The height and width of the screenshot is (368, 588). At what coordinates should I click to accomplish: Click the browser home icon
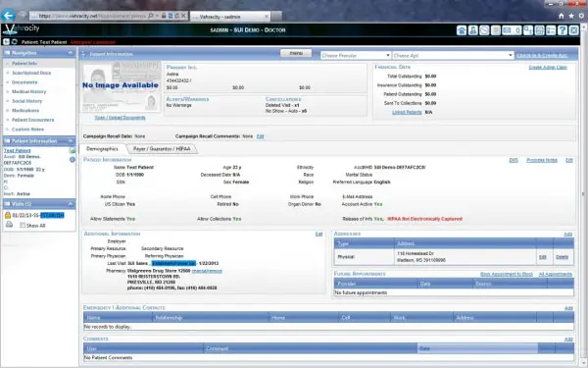pos(561,16)
